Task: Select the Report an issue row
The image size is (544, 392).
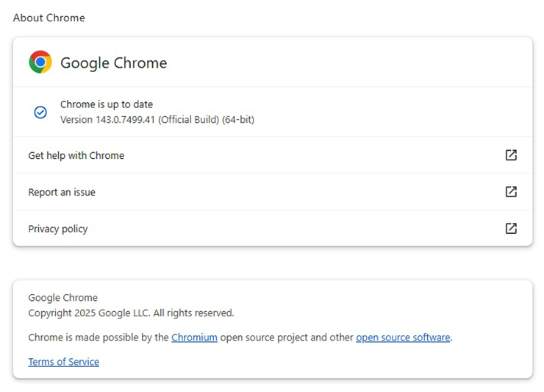Action: click(62, 192)
